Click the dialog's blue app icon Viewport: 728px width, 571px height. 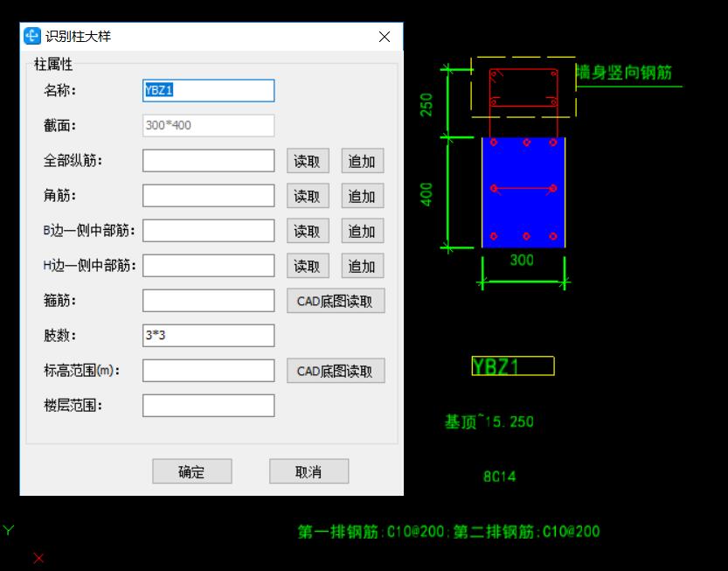point(32,36)
